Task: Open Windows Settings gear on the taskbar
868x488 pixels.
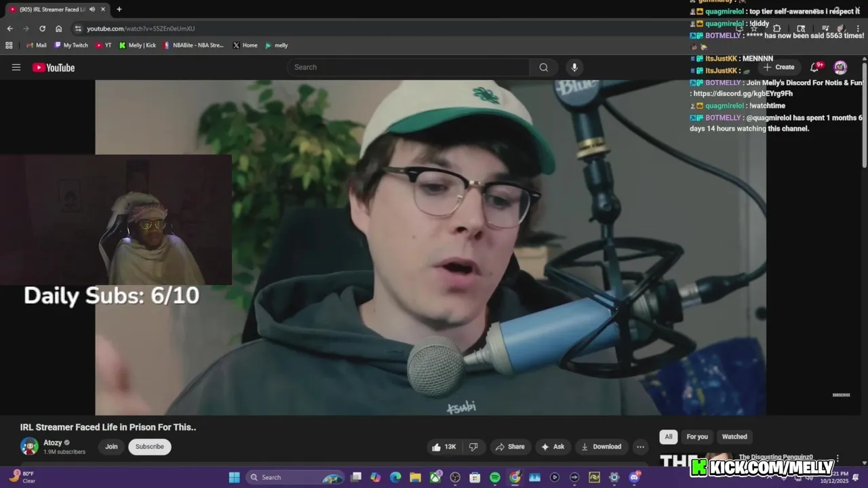Action: tap(614, 477)
